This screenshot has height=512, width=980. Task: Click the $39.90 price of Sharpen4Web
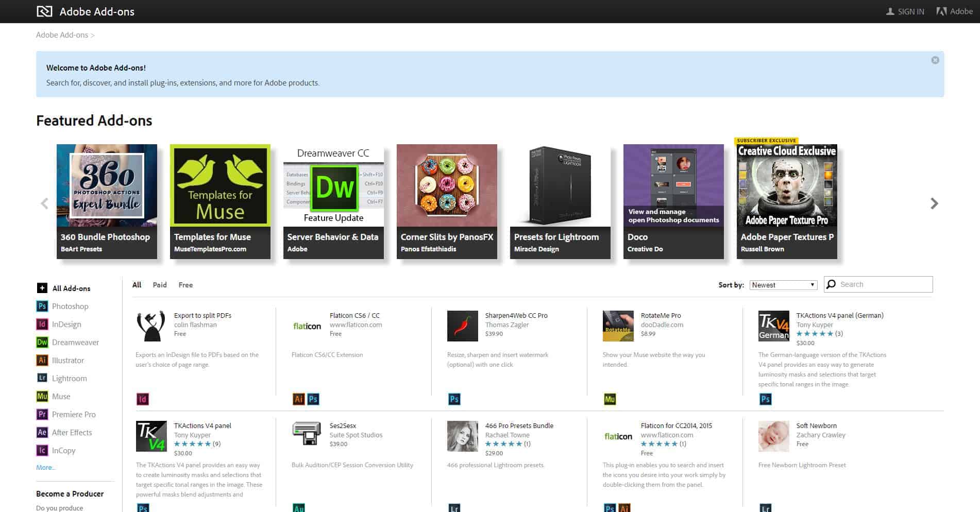[x=494, y=334]
